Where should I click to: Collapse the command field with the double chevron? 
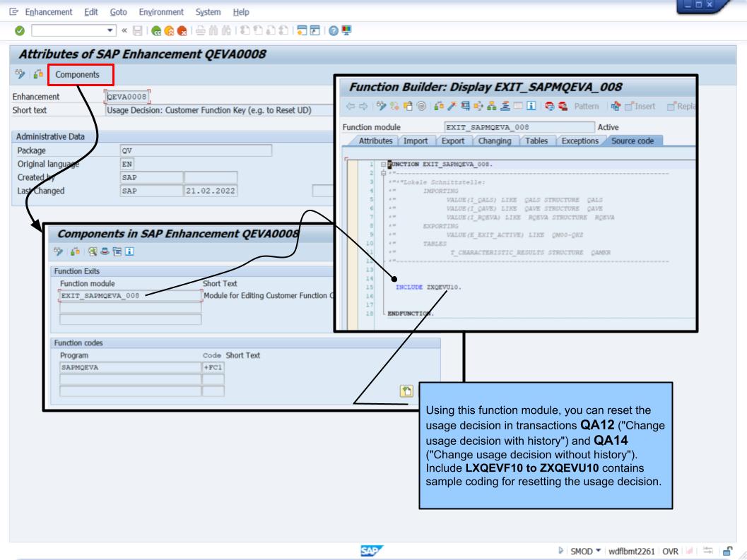click(124, 31)
